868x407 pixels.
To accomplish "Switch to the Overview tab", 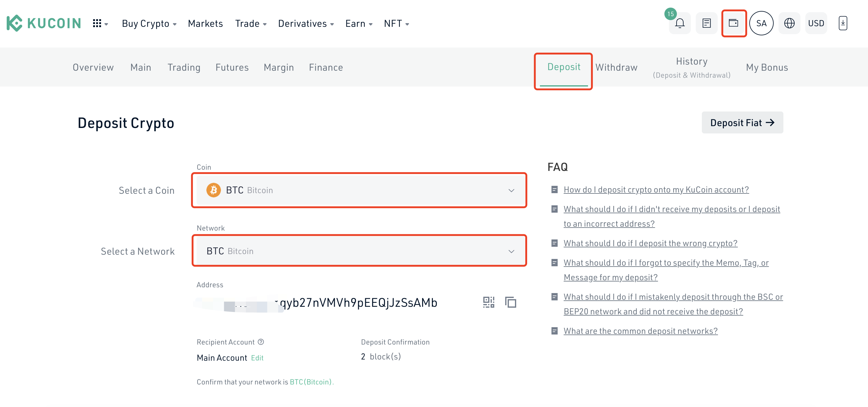I will click(x=93, y=67).
